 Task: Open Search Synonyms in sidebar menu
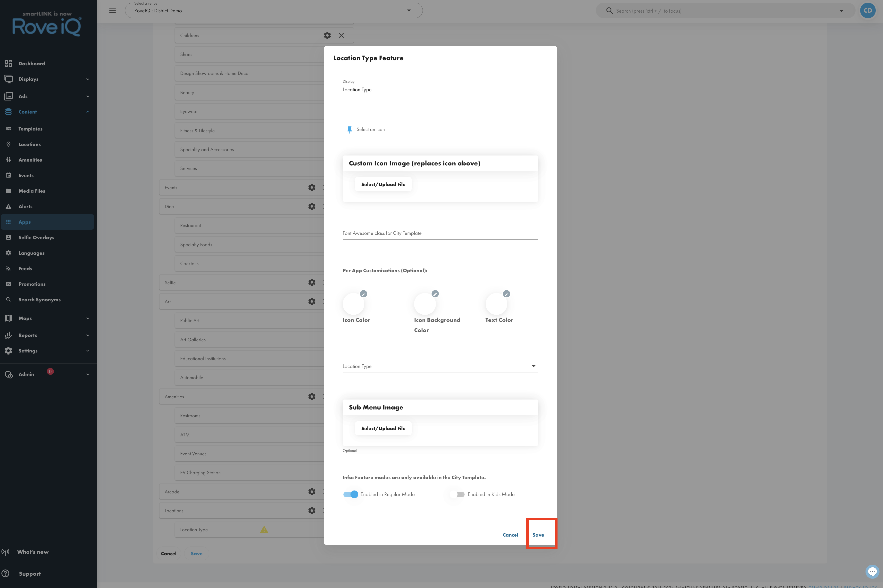[39, 300]
